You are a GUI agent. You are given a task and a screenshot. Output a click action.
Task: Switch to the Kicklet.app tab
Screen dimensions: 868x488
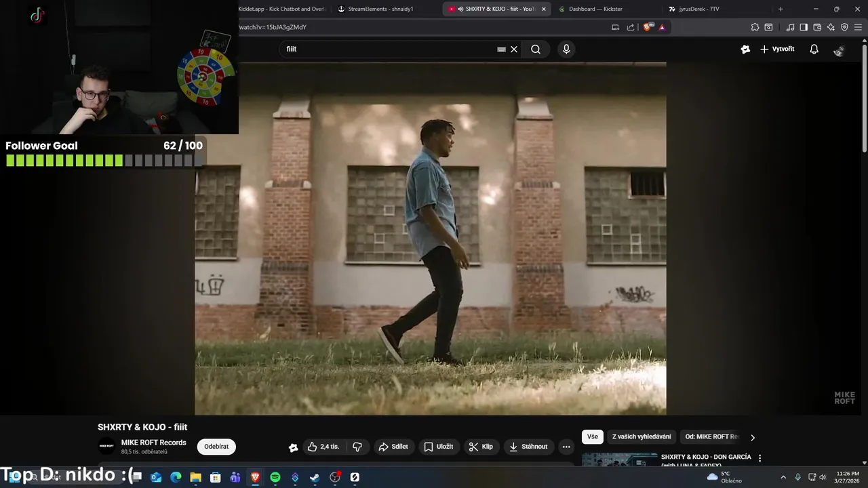click(x=281, y=9)
